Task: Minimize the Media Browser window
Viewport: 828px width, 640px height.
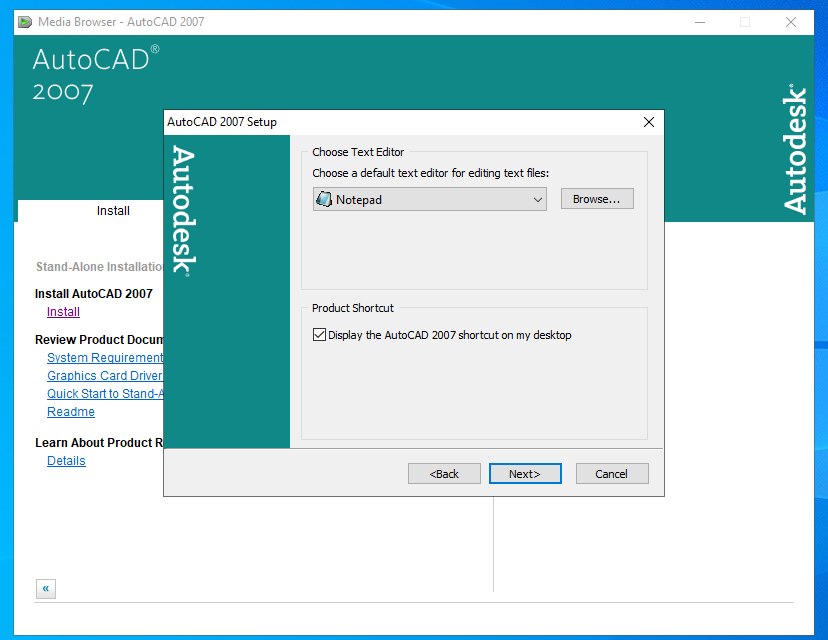Action: (698, 22)
